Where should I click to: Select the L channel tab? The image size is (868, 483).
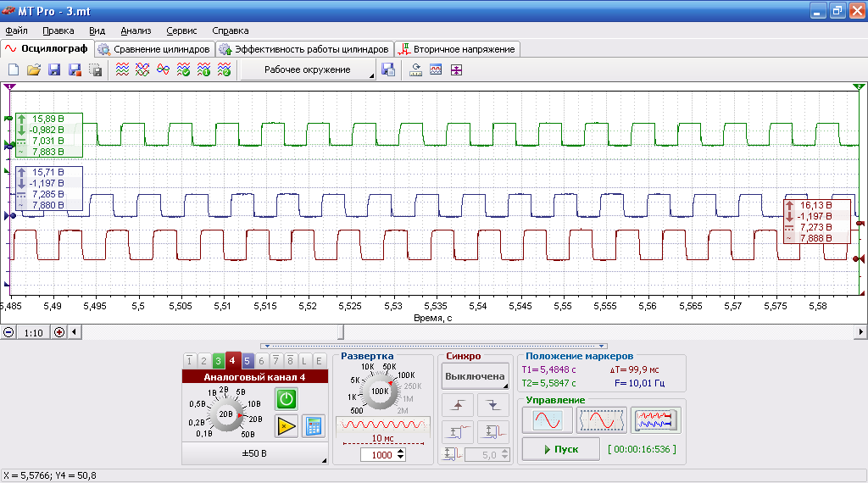pyautogui.click(x=304, y=361)
